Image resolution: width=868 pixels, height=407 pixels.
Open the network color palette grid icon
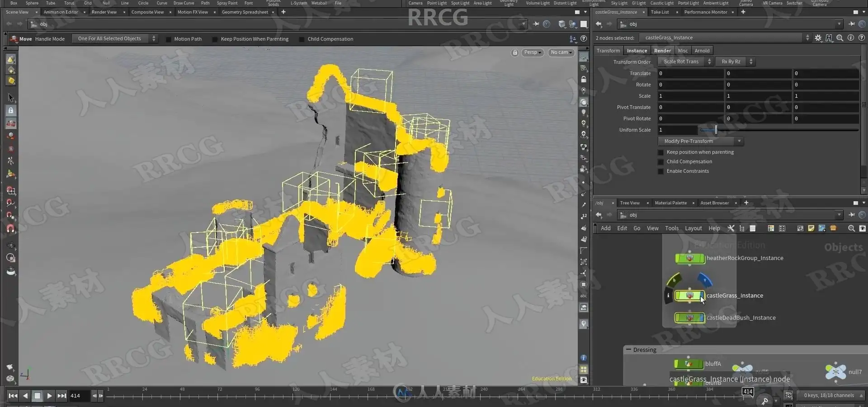tap(771, 228)
